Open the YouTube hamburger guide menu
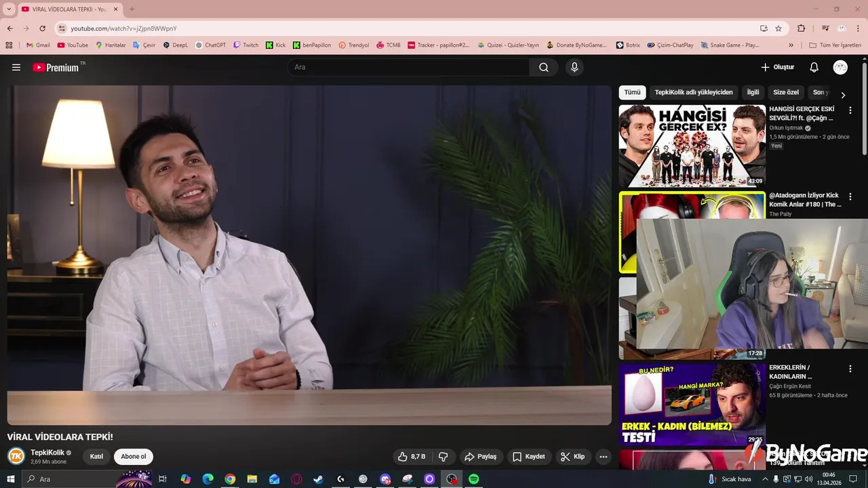 pos(16,67)
